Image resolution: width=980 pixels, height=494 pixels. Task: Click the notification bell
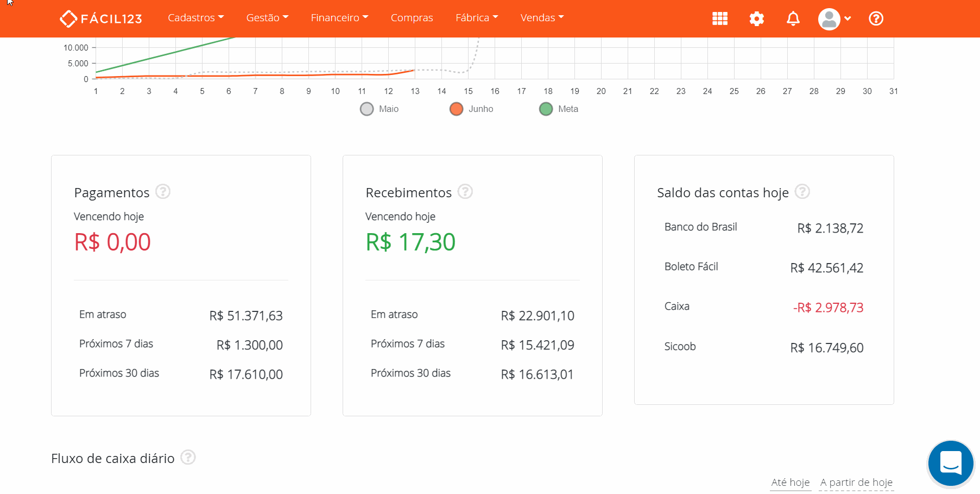[x=793, y=18]
